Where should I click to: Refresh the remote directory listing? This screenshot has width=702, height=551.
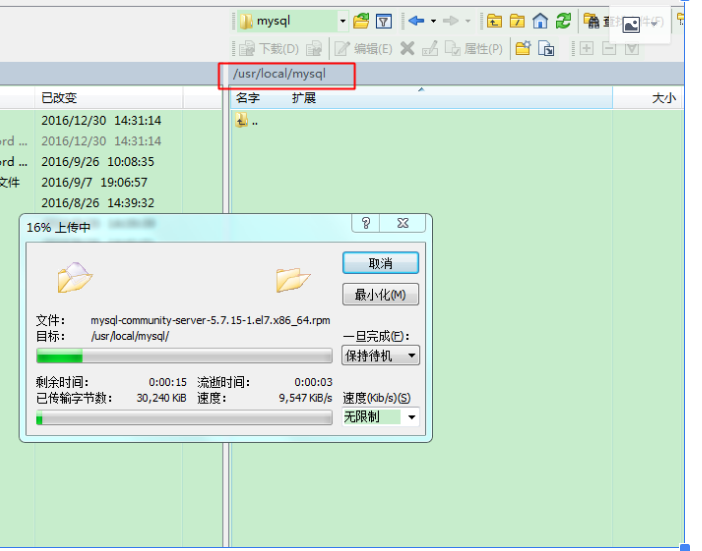click(x=563, y=21)
